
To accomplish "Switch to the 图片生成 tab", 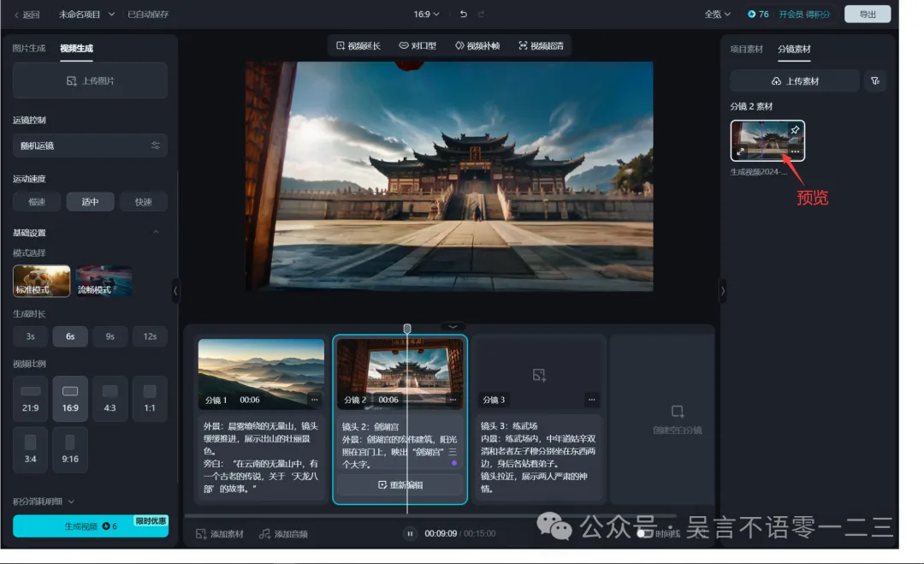I will (x=29, y=49).
